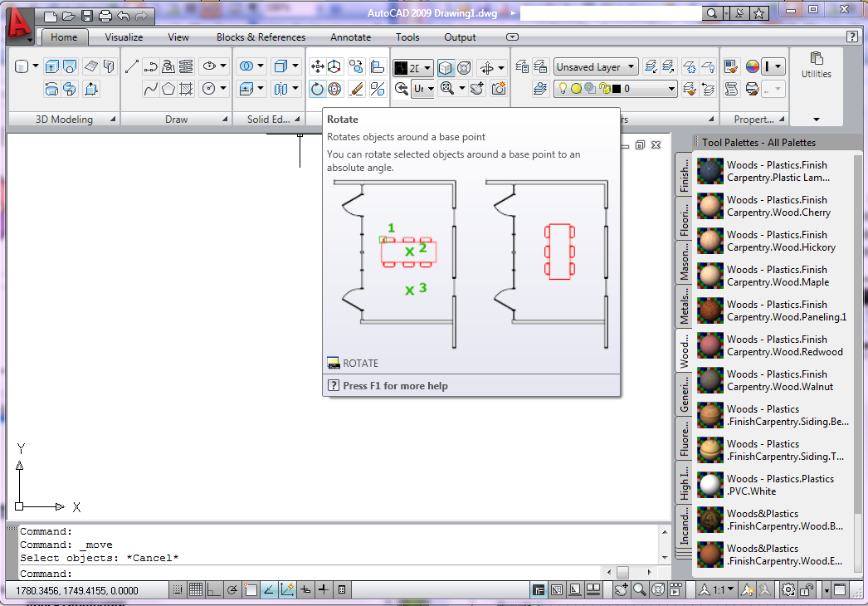Click the Utilities panel clipboard icon
Screen dimensions: 868x606
click(x=817, y=59)
